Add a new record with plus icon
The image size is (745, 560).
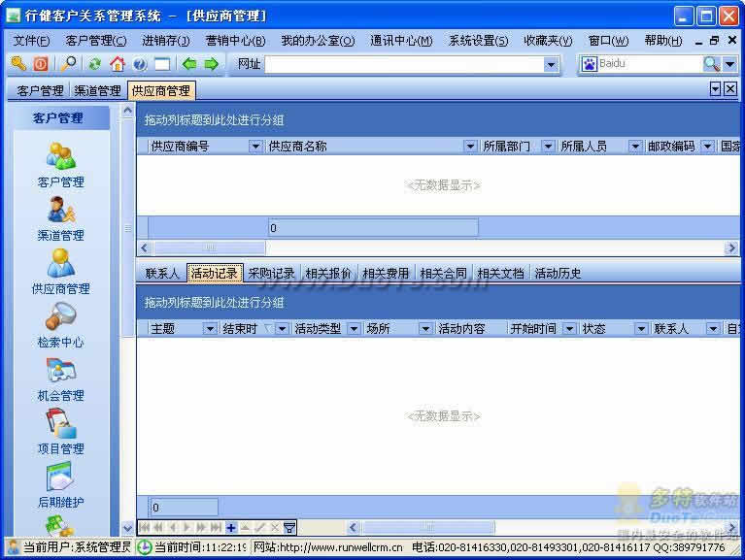tap(231, 527)
